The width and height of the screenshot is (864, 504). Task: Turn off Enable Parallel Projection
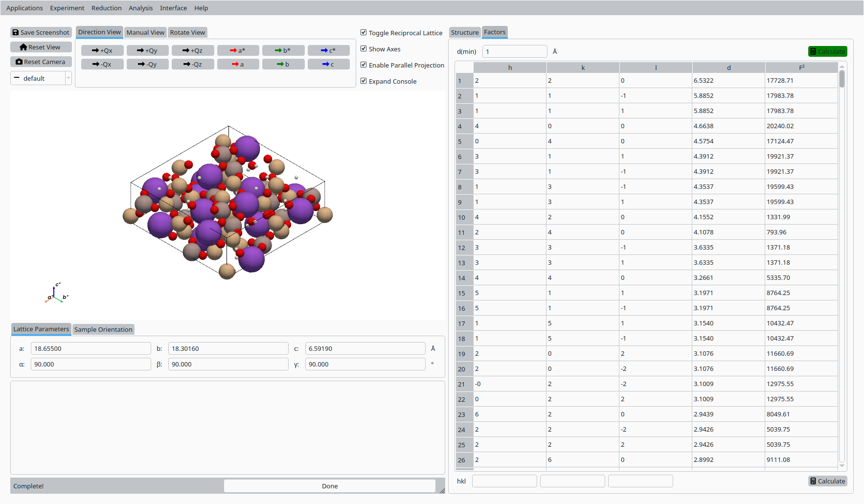(364, 65)
